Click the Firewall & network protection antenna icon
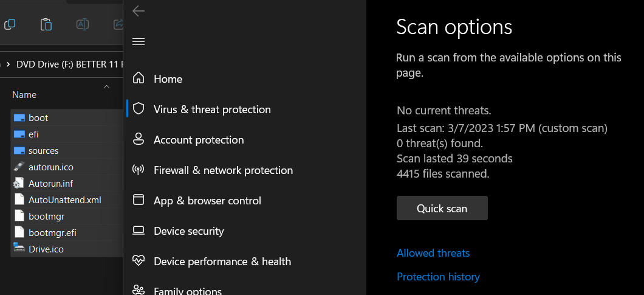This screenshot has width=644, height=295. (x=139, y=170)
